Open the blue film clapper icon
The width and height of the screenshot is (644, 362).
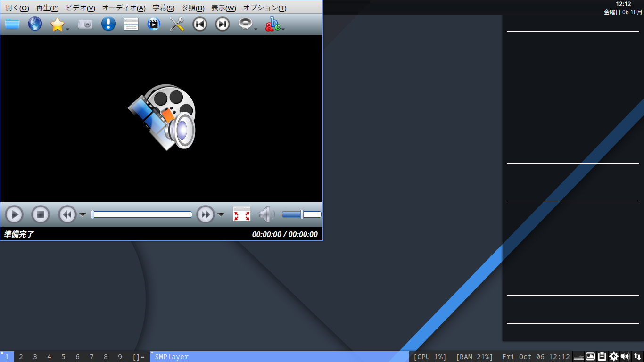coord(154,24)
